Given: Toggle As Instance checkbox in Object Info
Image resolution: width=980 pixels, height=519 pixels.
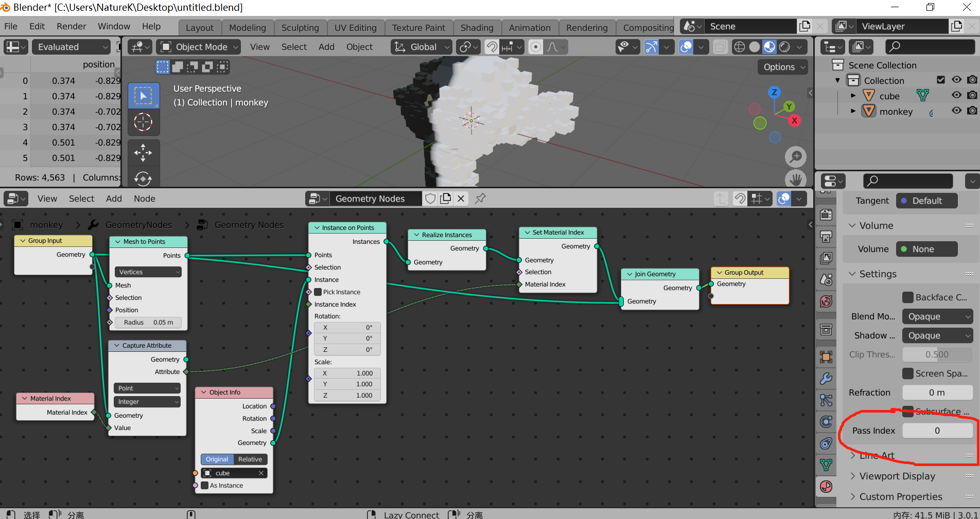Looking at the screenshot, I should click(205, 486).
